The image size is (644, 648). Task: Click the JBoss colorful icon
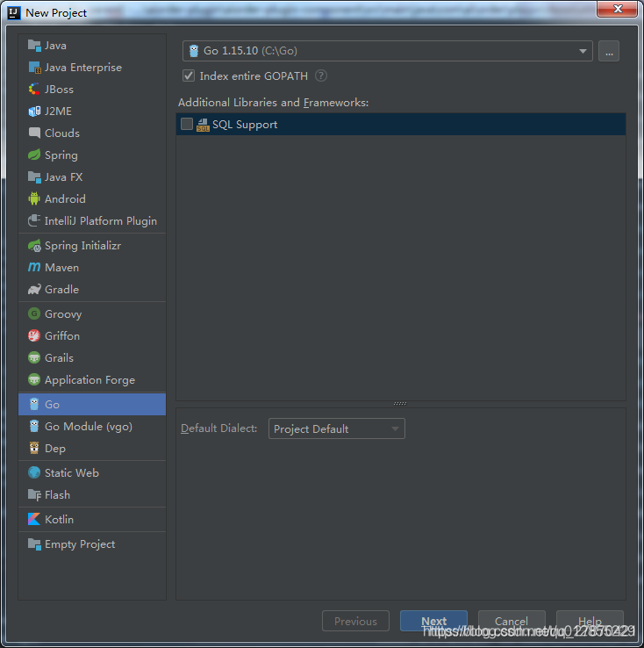34,90
